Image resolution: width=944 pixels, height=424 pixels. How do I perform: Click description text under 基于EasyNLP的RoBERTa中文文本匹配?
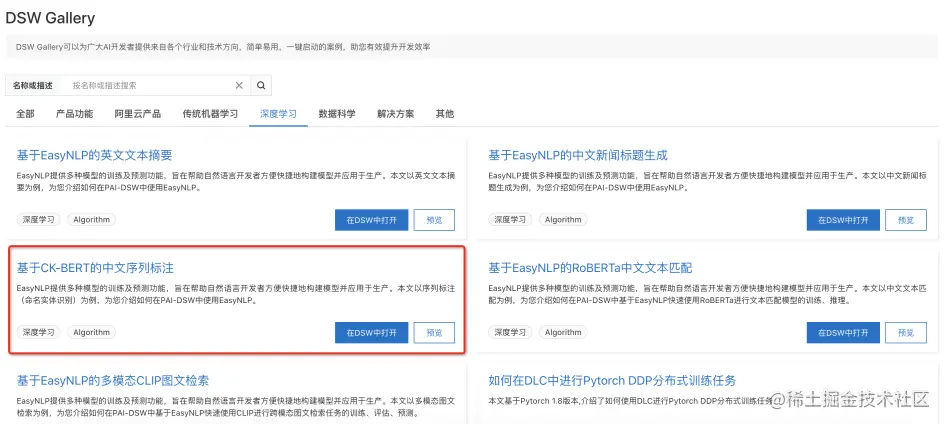(x=707, y=294)
